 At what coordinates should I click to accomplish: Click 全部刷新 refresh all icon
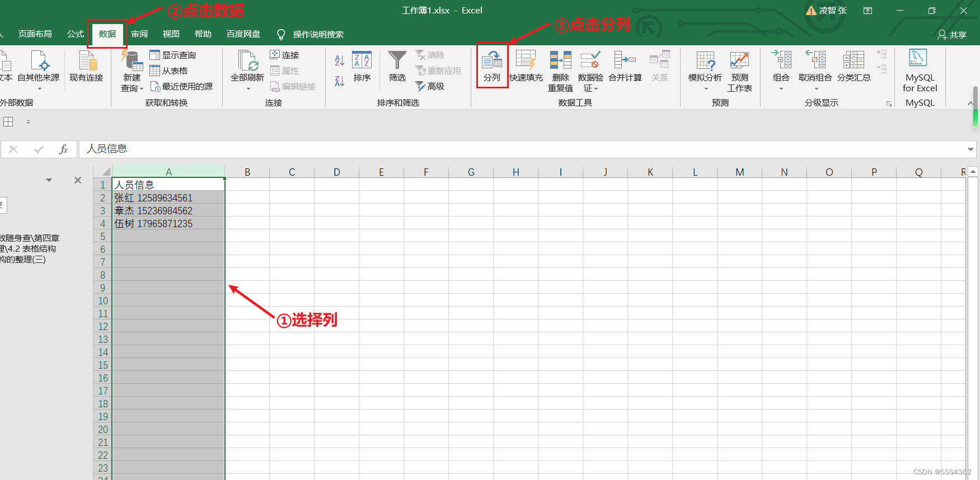click(247, 60)
